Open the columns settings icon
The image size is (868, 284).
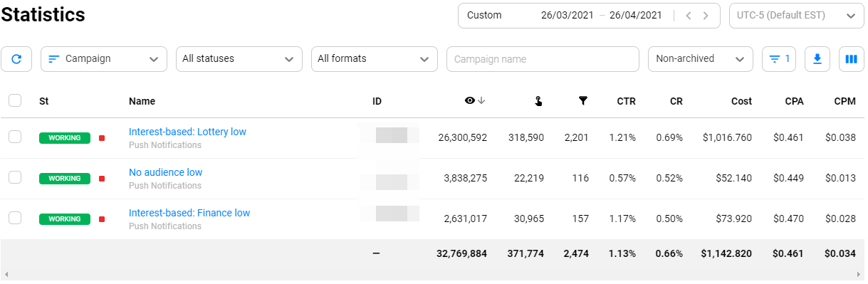[851, 59]
